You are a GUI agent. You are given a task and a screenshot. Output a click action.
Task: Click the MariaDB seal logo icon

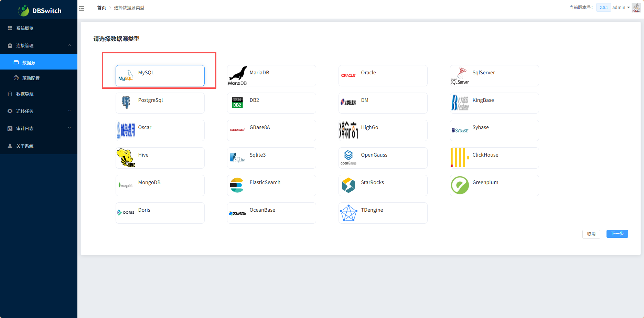237,75
